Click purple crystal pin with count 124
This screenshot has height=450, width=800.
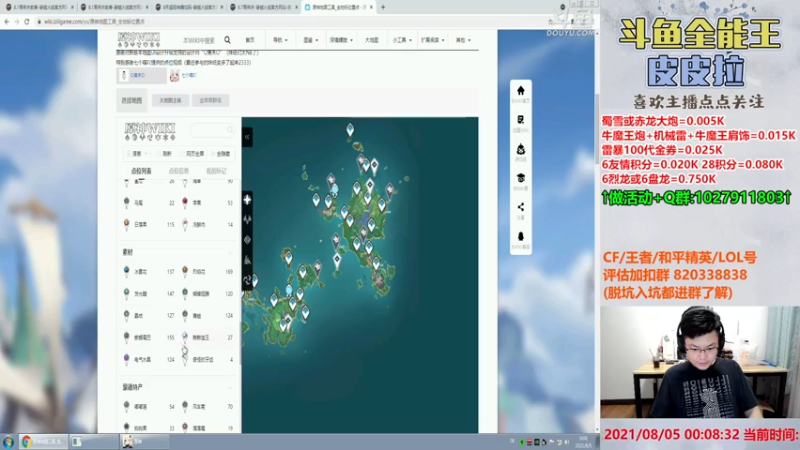click(x=127, y=359)
